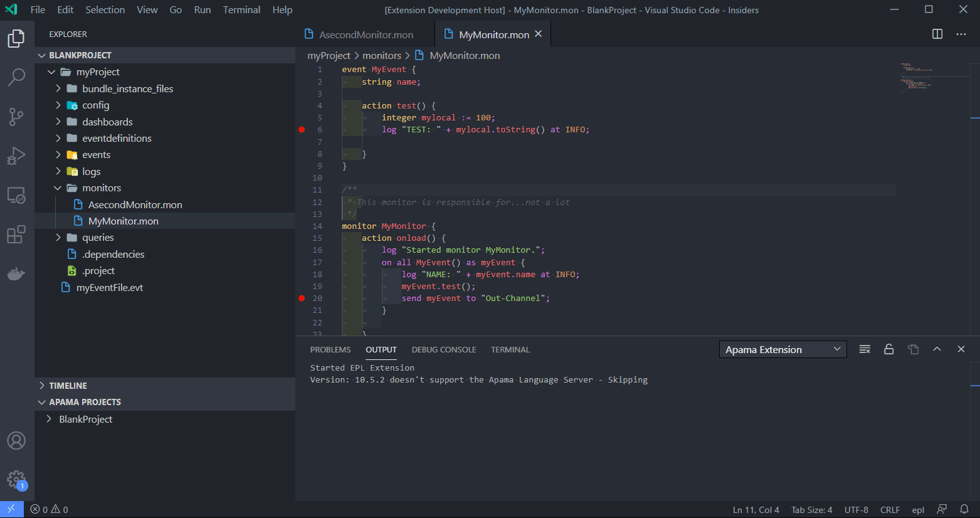The width and height of the screenshot is (980, 518).
Task: Open the Extensions view
Action: pos(16,235)
